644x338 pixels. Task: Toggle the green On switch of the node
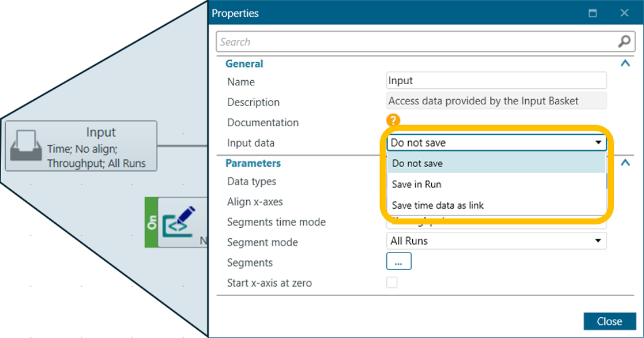152,223
